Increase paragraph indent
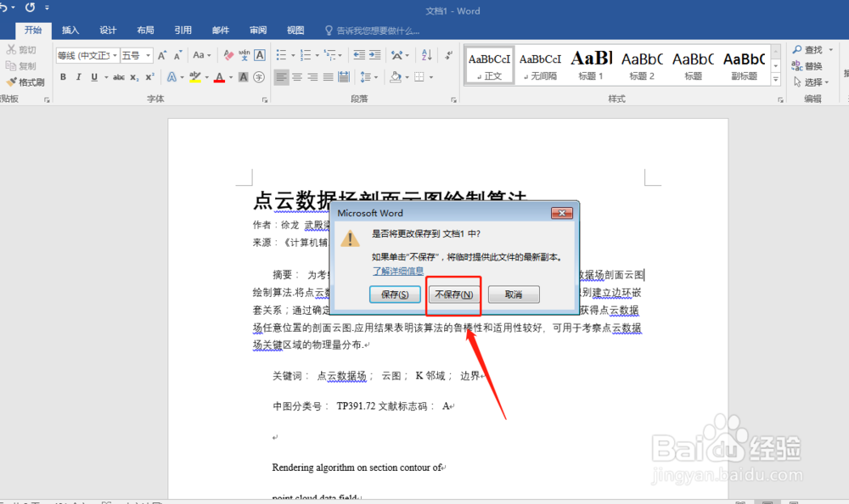 tap(374, 55)
